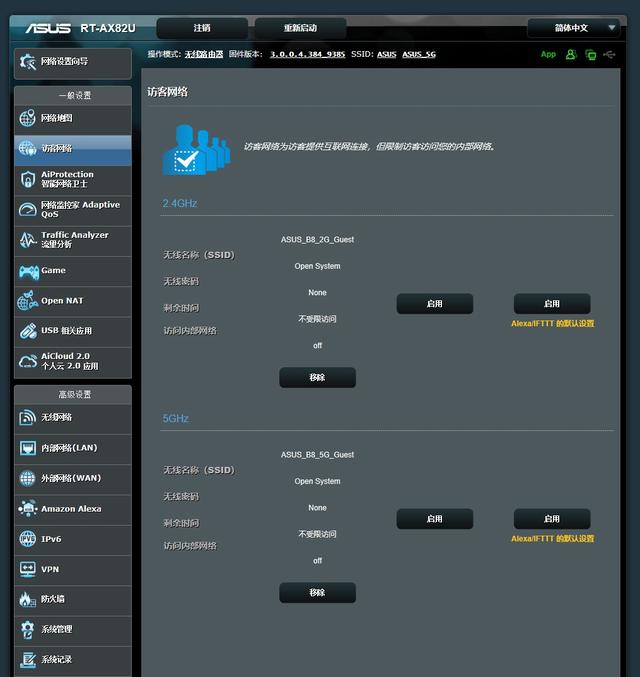Image resolution: width=640 pixels, height=677 pixels.
Task: Enable the second 5GHz guest network
Action: click(x=435, y=519)
